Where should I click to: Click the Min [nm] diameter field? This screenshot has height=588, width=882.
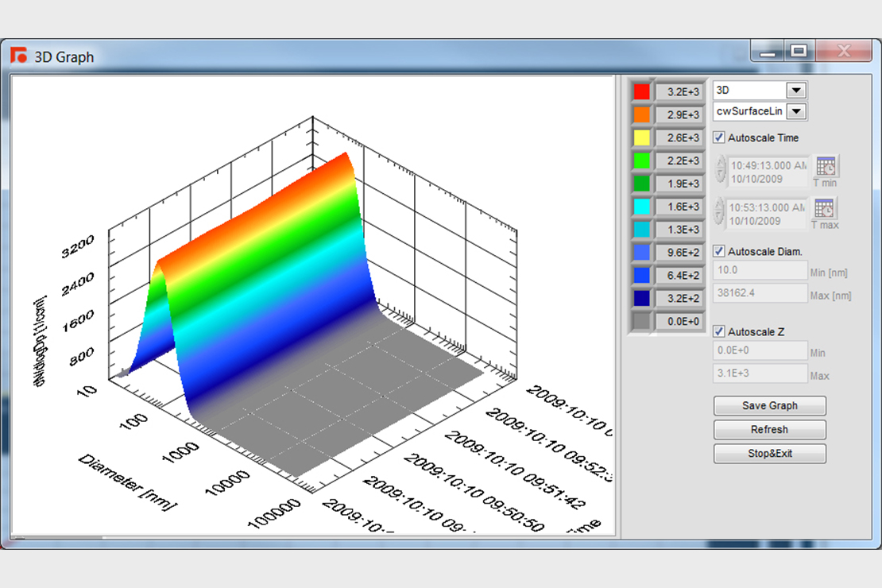pos(760,271)
